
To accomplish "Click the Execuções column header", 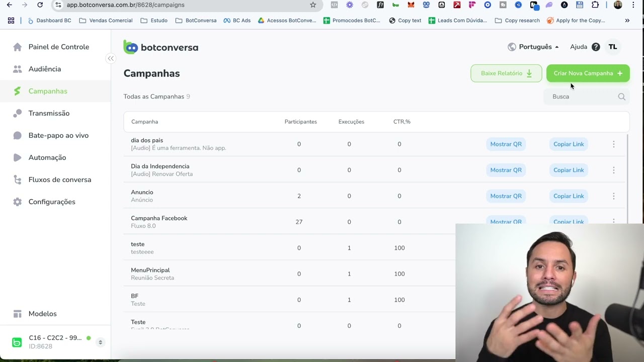I will click(351, 122).
